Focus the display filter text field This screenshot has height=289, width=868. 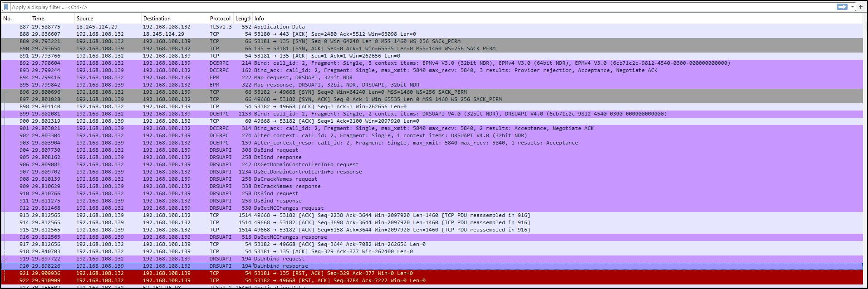408,7
